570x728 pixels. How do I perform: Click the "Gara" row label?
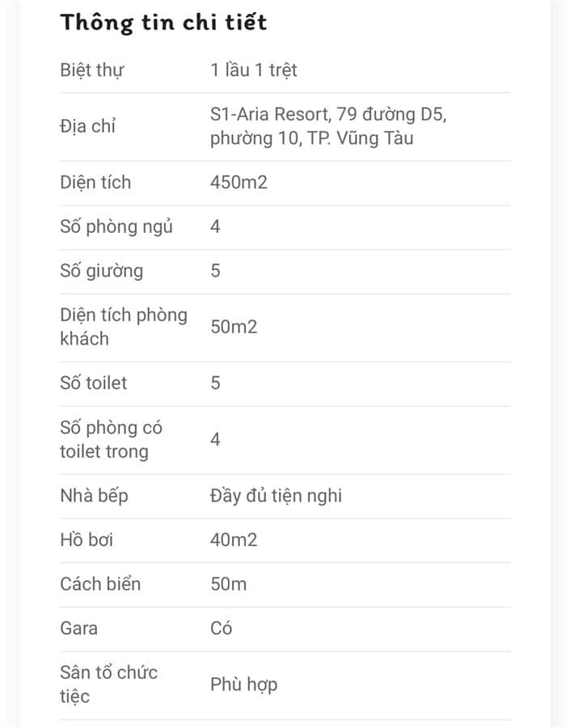tap(79, 628)
